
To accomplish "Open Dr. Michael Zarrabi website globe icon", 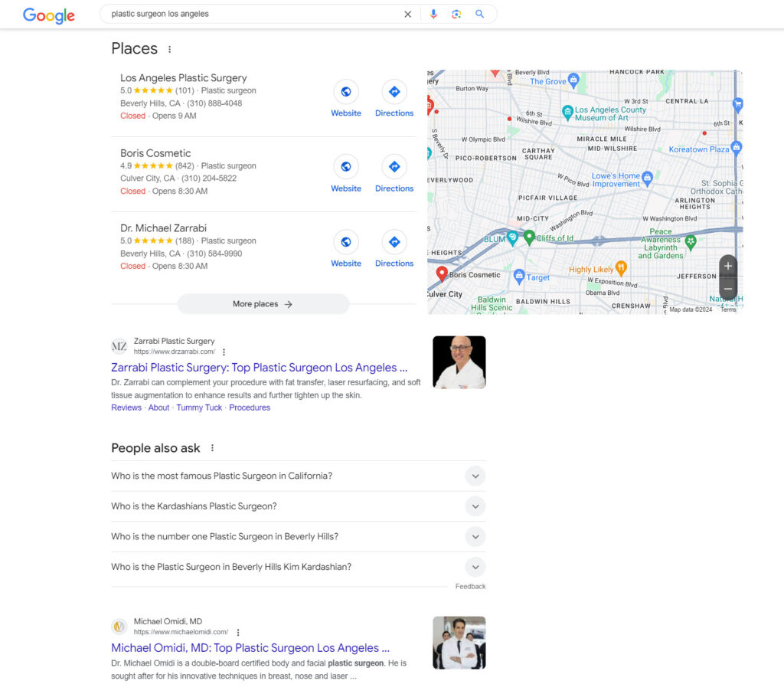I will coord(346,242).
